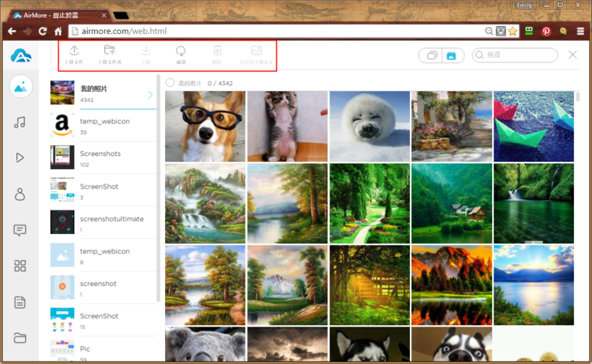This screenshot has height=364, width=592.
Task: Open the Contacts person sidebar icon
Action: click(x=20, y=194)
